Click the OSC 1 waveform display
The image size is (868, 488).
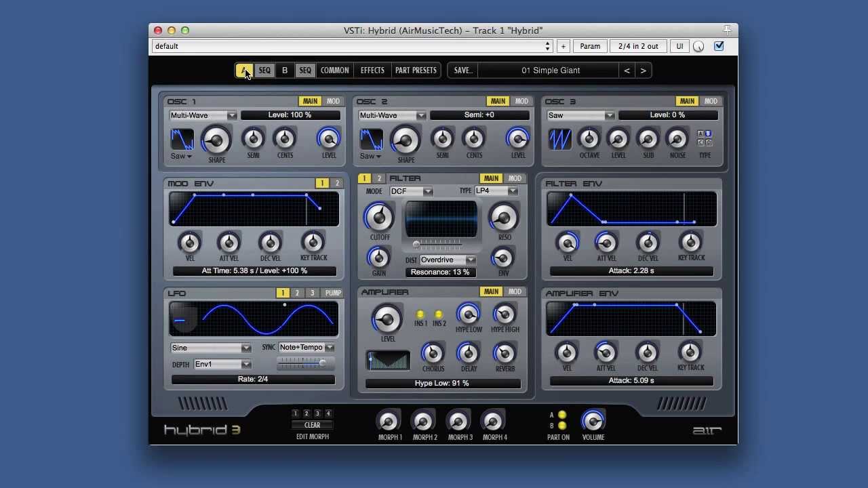tap(182, 140)
